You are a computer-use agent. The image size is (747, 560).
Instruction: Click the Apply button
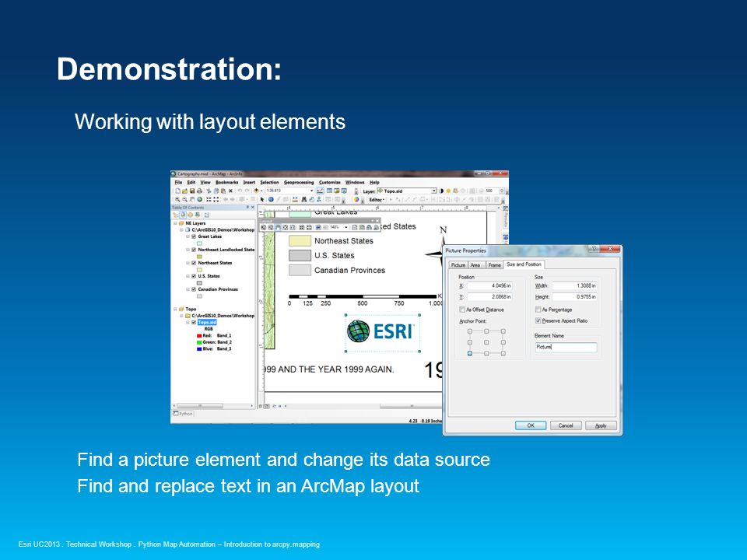[x=601, y=425]
